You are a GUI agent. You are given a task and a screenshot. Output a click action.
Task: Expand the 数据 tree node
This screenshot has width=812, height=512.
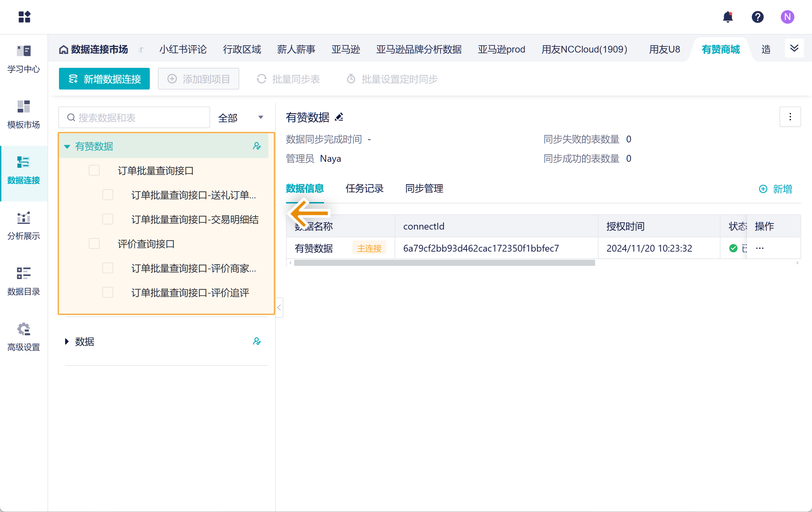[67, 341]
